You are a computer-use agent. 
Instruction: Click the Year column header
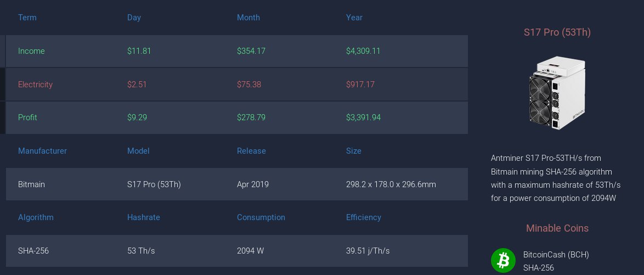[x=354, y=17]
